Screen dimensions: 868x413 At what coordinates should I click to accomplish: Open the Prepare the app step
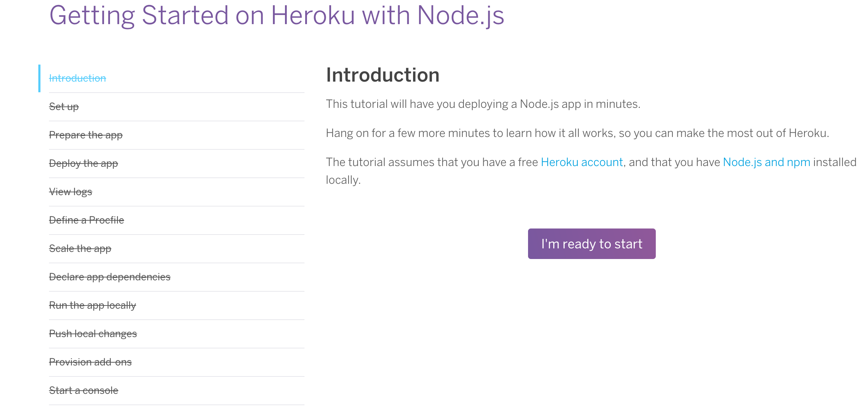(86, 135)
